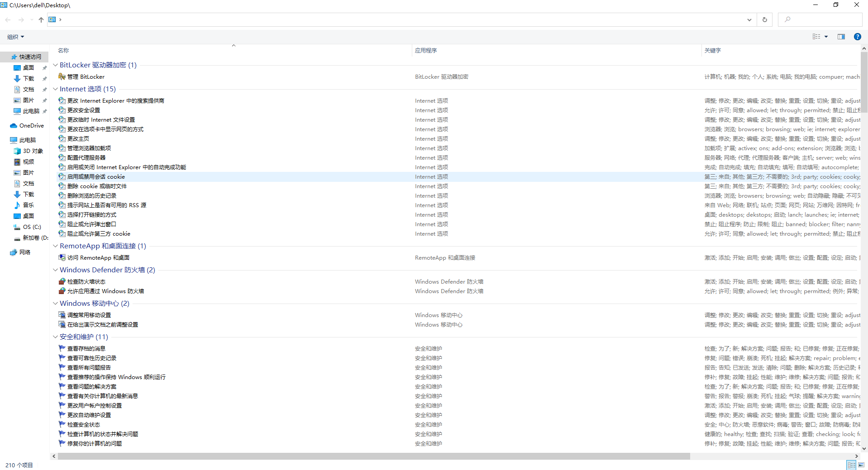Image resolution: width=868 pixels, height=470 pixels.
Task: Select 更改自动维护设置
Action: click(x=89, y=415)
